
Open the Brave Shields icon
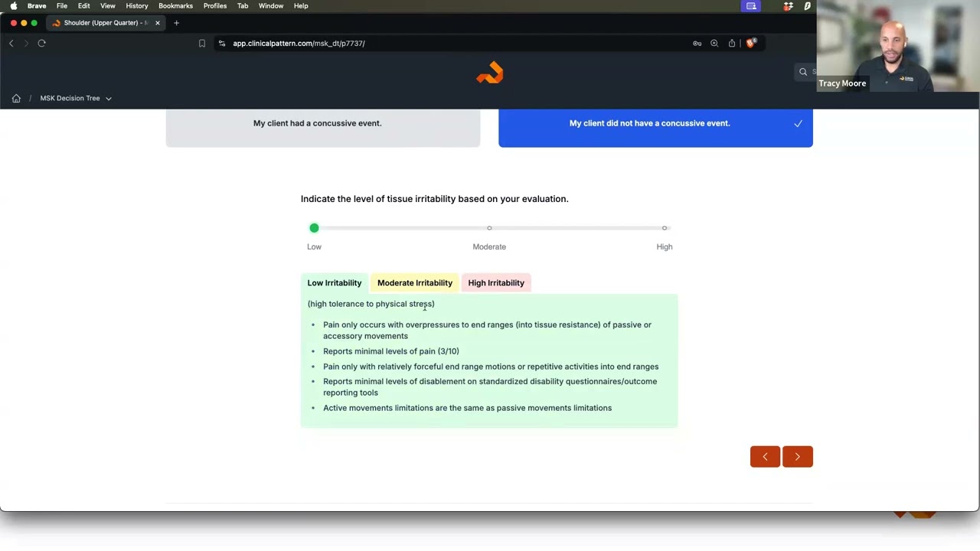point(750,44)
